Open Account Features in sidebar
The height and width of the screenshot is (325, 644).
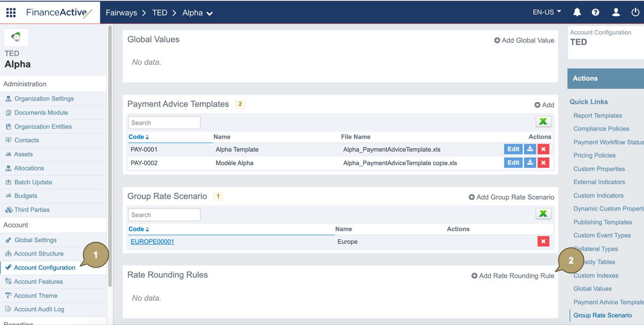click(38, 282)
